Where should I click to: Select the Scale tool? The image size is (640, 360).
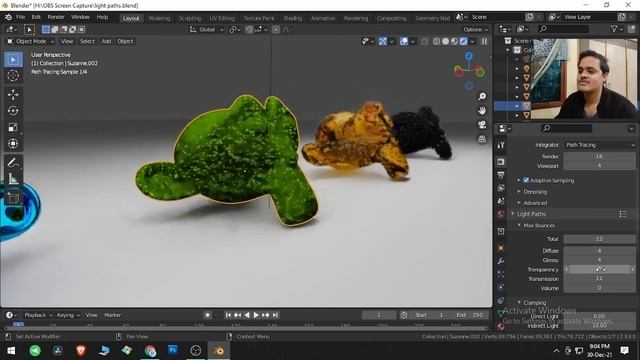pos(13,127)
